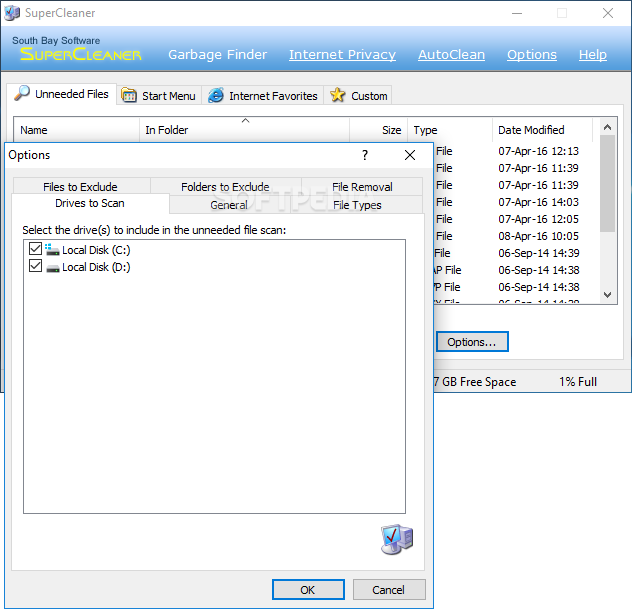Open the General tab

click(229, 205)
